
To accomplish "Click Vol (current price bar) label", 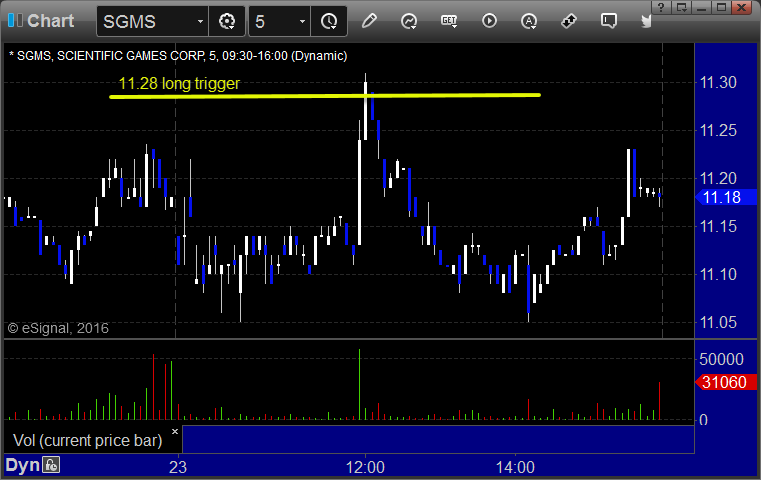I will tap(87, 440).
